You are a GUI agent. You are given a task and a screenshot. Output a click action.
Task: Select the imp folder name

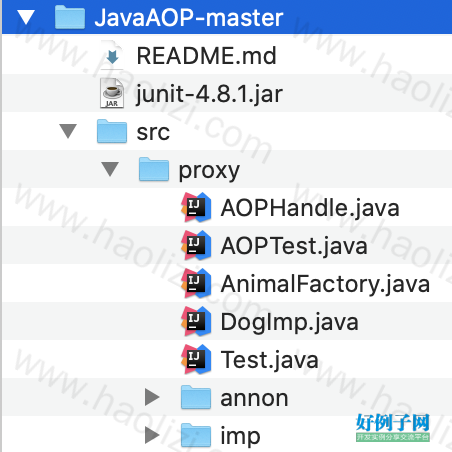pos(240,437)
